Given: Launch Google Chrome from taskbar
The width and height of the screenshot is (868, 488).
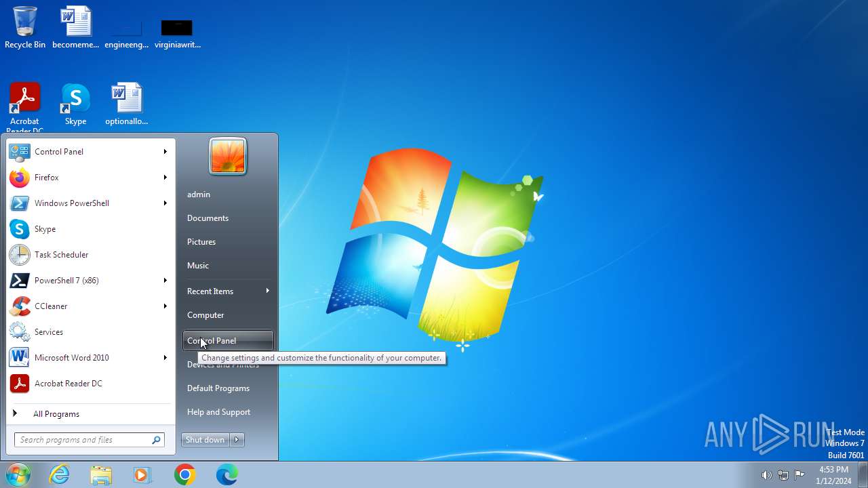Looking at the screenshot, I should (184, 475).
